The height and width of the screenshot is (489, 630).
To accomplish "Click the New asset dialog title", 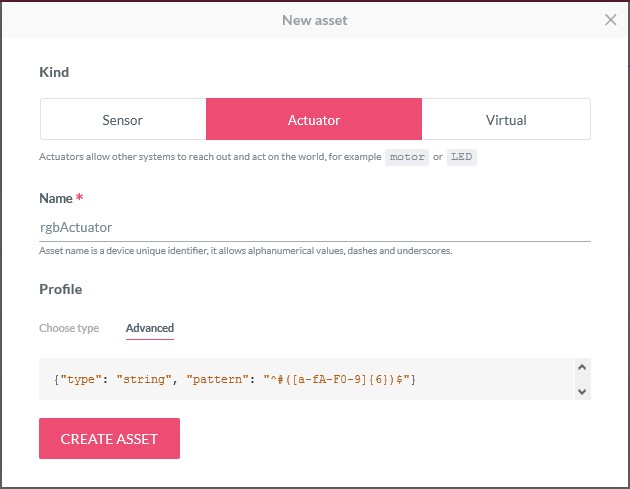I will [314, 20].
